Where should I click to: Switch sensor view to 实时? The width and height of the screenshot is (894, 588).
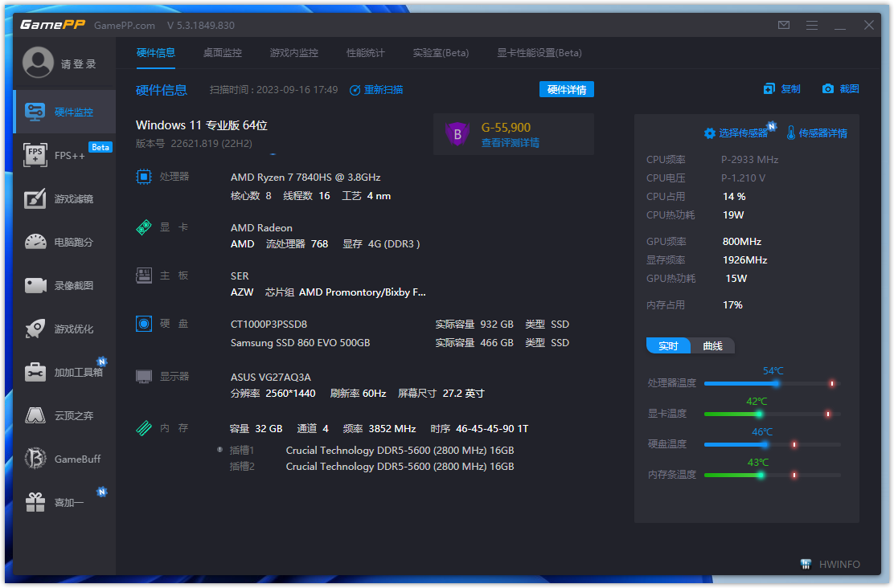(x=668, y=346)
